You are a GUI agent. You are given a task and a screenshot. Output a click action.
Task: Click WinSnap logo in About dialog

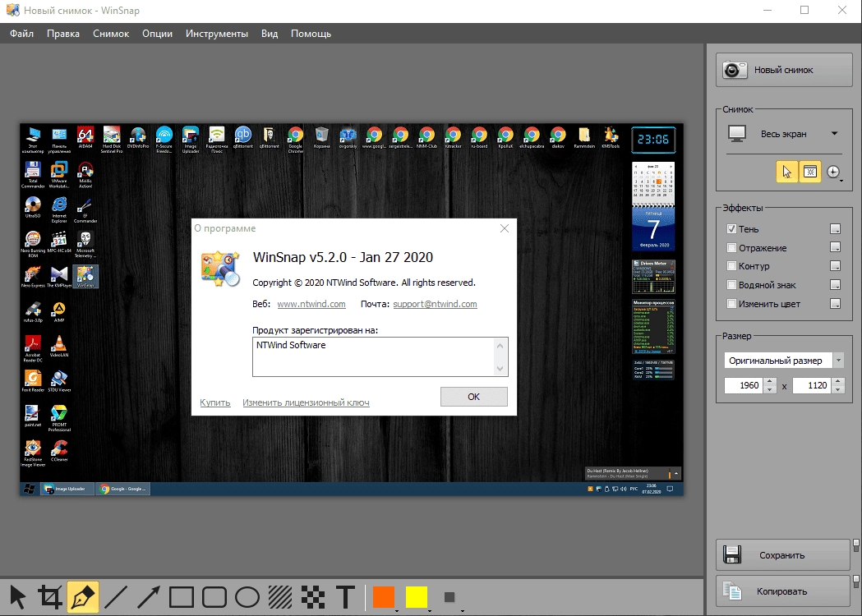click(220, 269)
